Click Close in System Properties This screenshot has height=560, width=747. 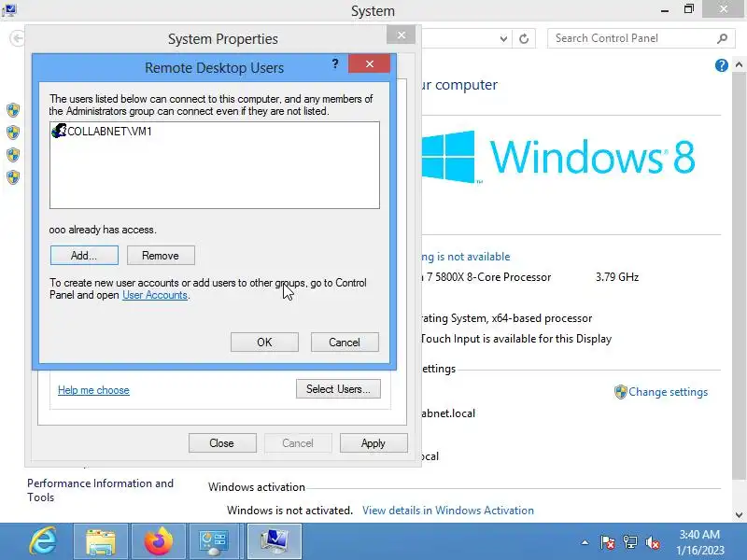tap(222, 442)
